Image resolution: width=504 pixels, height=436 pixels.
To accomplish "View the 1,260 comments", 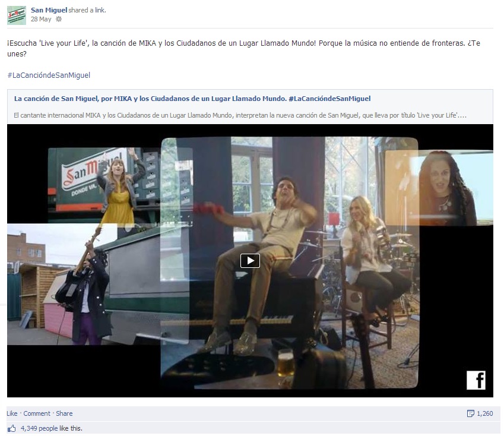I will coord(485,413).
